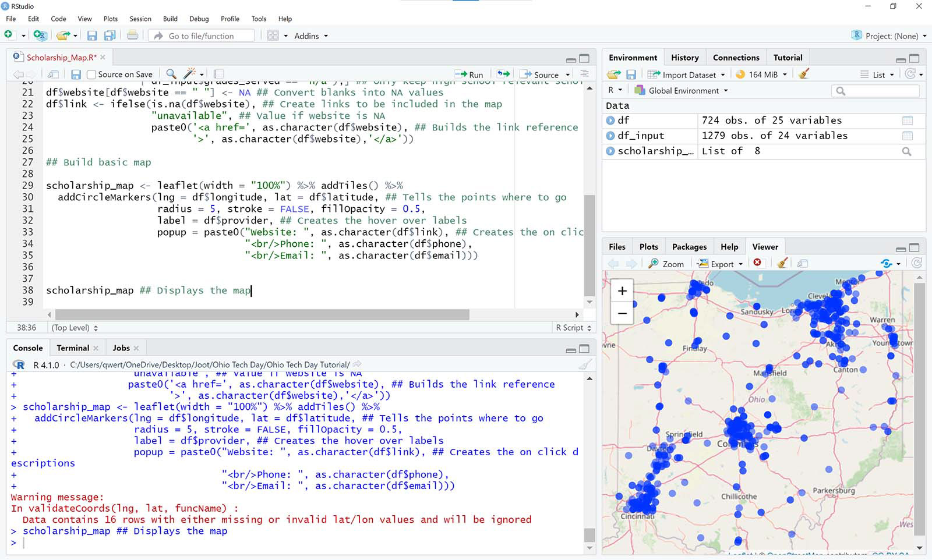Save workspace icon in Environment pane
This screenshot has width=932, height=560.
coord(631,75)
